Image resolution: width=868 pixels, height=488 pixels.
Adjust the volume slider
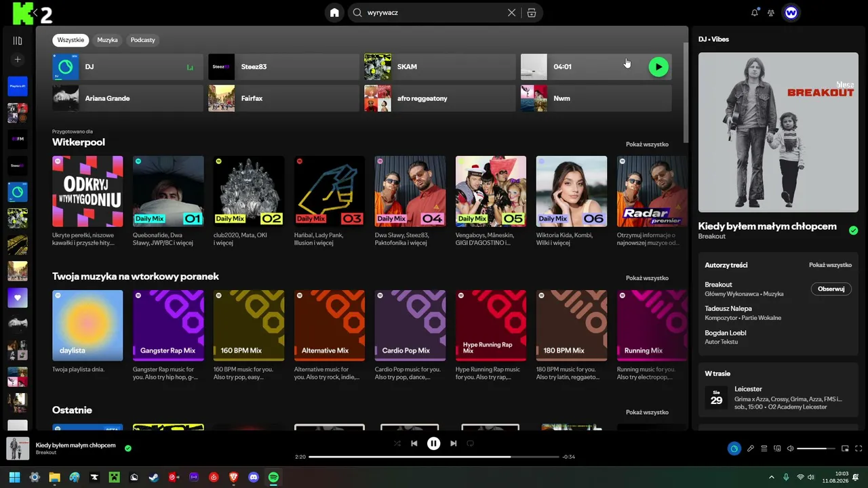point(816,449)
